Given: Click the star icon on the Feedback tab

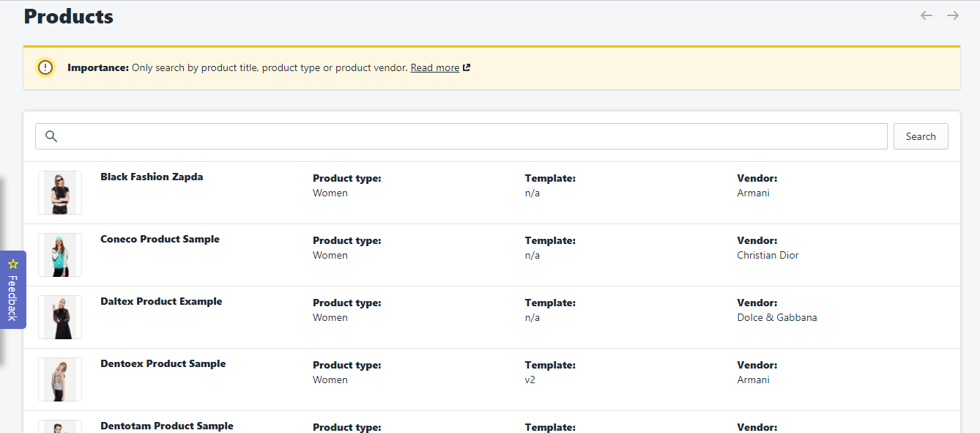Looking at the screenshot, I should [13, 264].
